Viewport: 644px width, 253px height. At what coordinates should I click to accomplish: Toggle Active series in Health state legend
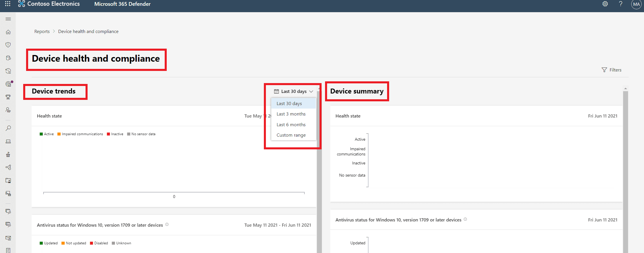click(x=47, y=134)
